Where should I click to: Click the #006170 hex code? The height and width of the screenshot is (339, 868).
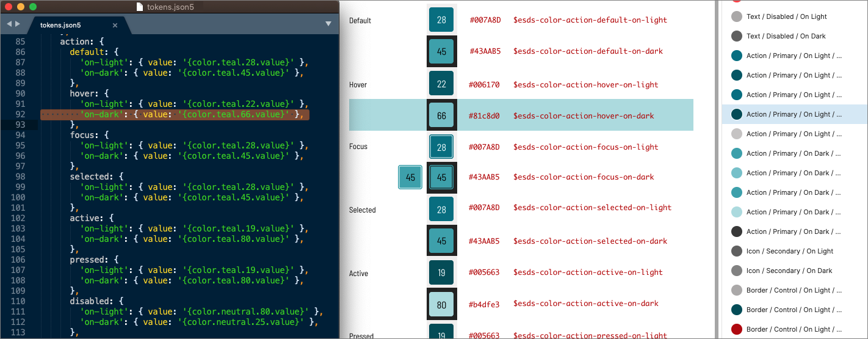click(x=485, y=84)
